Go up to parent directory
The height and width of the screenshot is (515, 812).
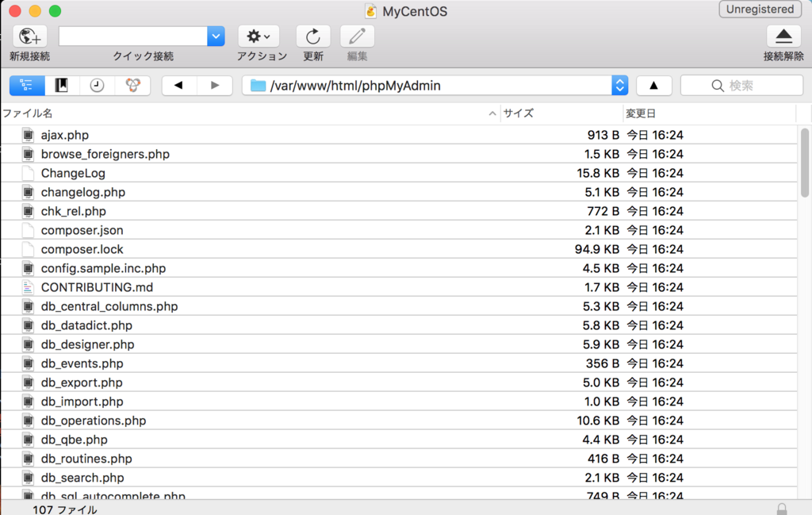coord(653,86)
